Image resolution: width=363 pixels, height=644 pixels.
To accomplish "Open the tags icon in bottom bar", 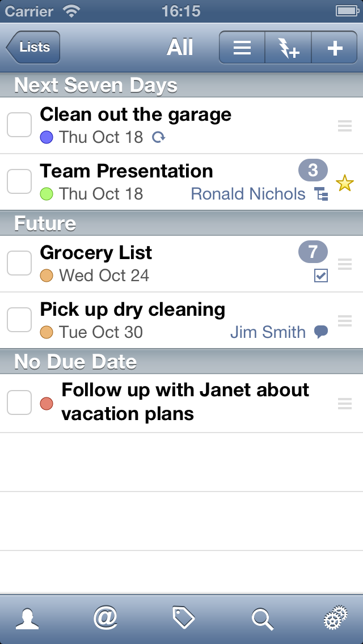I will (x=184, y=618).
